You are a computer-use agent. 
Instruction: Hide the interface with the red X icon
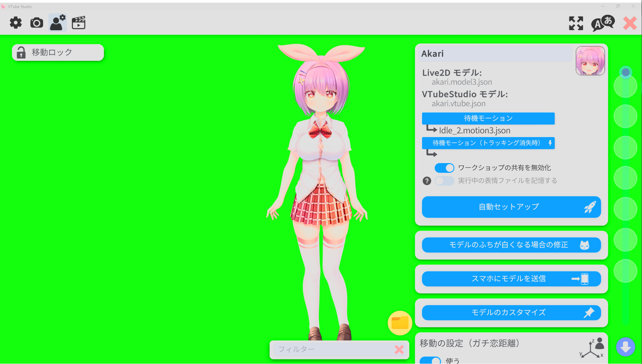click(630, 23)
